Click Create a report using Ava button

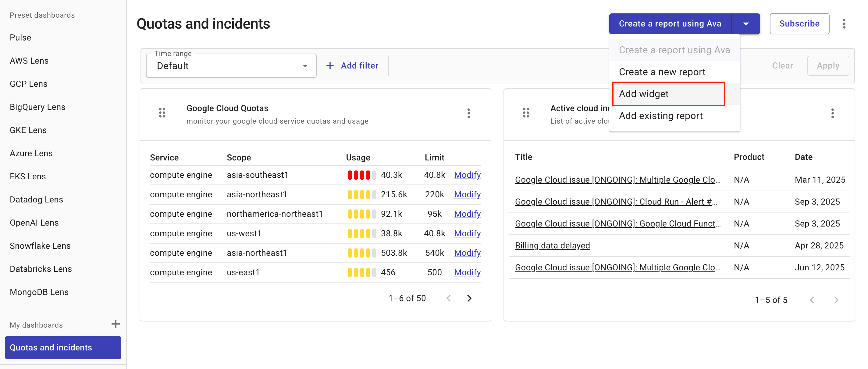pos(670,24)
